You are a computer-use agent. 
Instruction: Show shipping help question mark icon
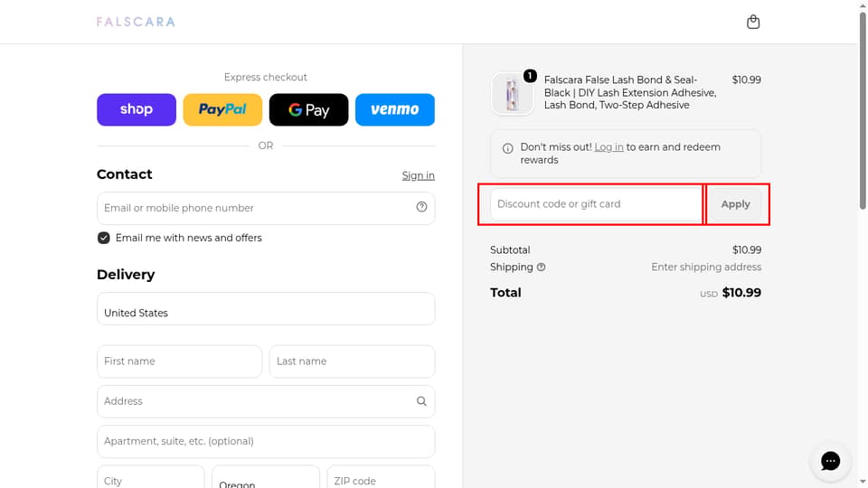click(x=541, y=267)
